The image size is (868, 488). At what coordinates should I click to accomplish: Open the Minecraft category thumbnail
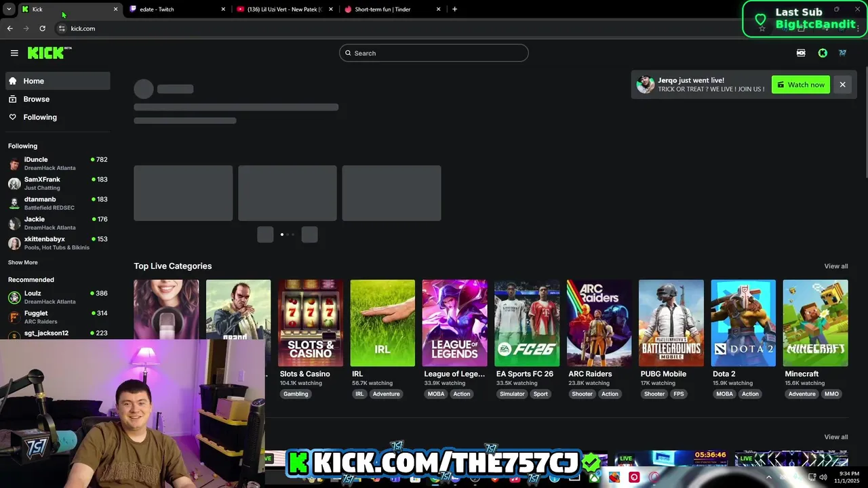pyautogui.click(x=815, y=323)
